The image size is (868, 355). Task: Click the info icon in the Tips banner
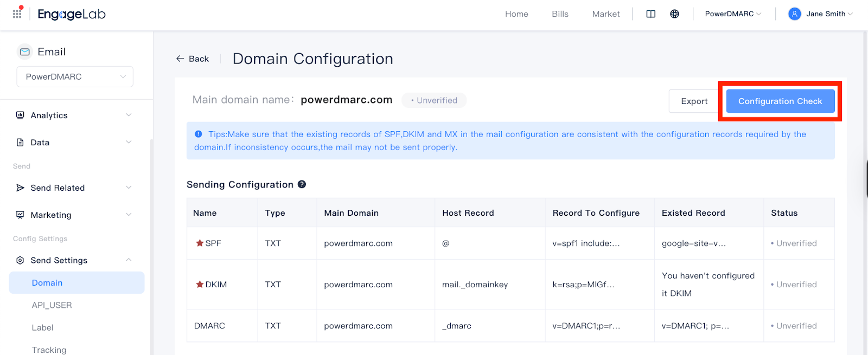199,134
